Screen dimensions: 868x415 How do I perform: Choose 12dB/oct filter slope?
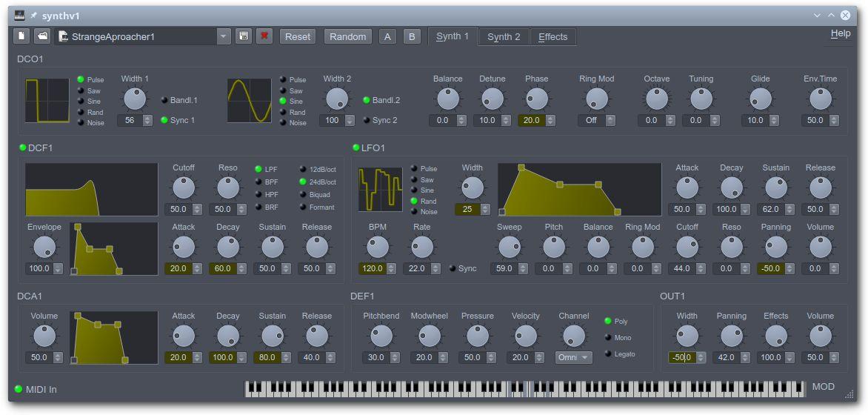(318, 169)
